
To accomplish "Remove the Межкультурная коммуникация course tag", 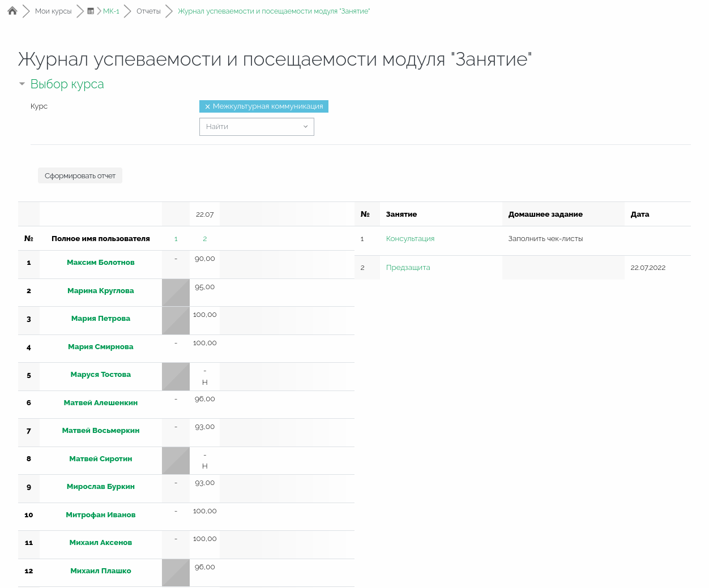I will (207, 106).
